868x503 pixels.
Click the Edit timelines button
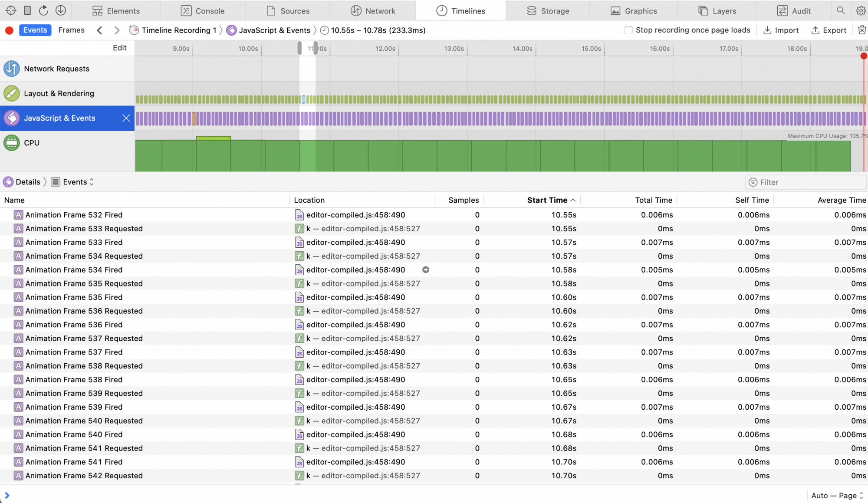[x=120, y=48]
